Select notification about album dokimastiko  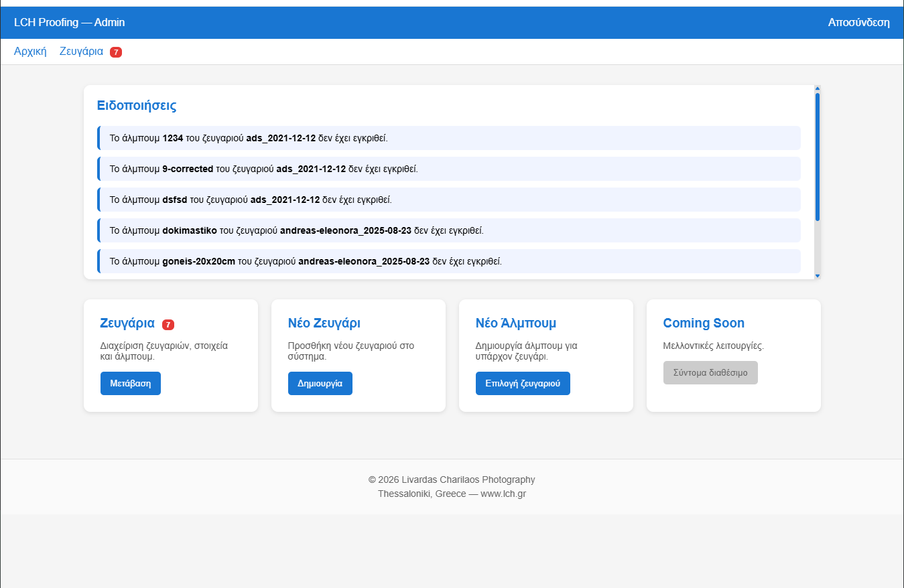[449, 230]
